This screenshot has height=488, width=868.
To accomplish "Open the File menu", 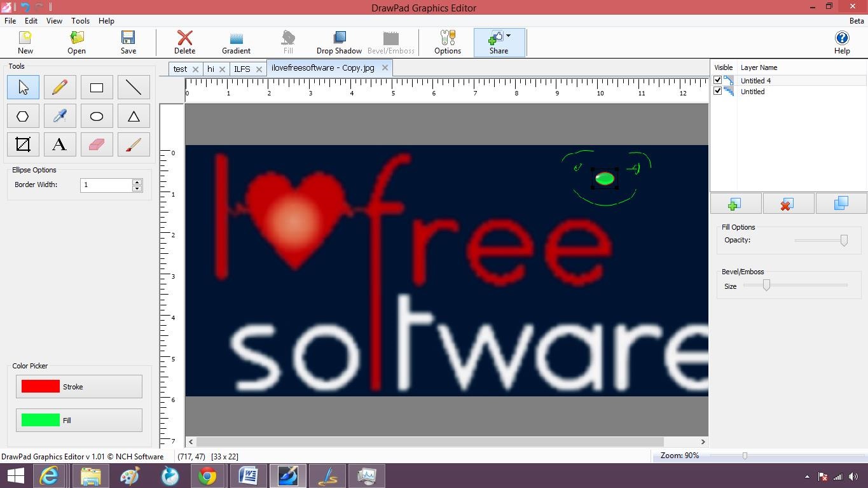I will (x=10, y=20).
